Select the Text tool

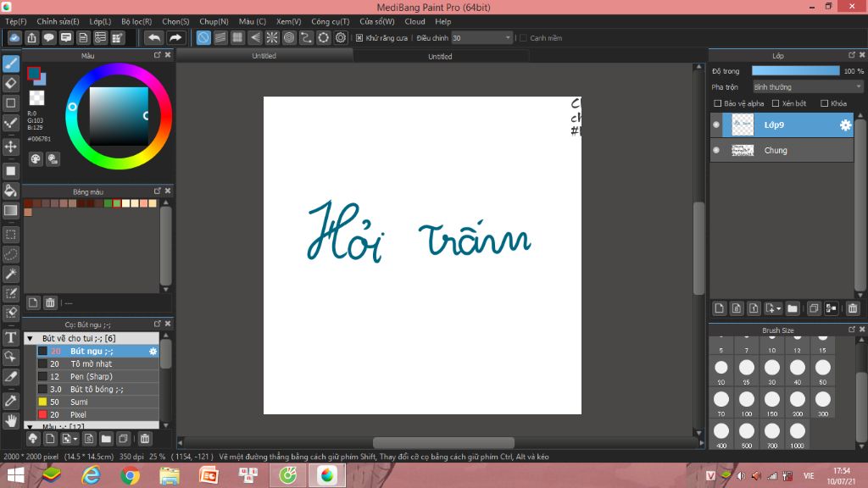pyautogui.click(x=11, y=337)
